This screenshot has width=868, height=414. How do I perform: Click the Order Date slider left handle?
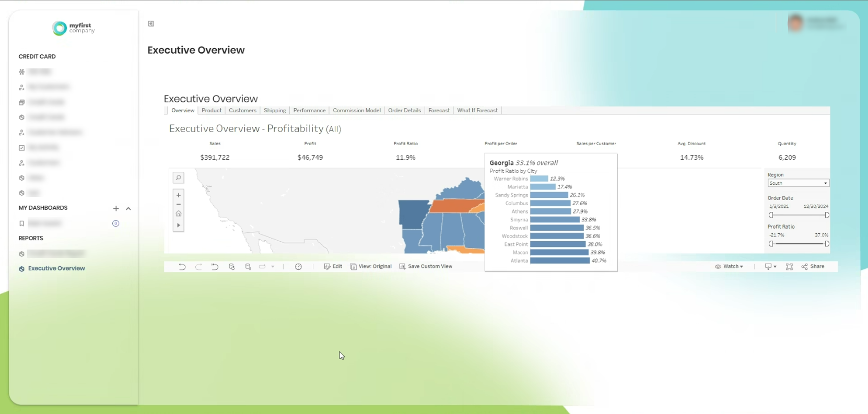coord(771,215)
